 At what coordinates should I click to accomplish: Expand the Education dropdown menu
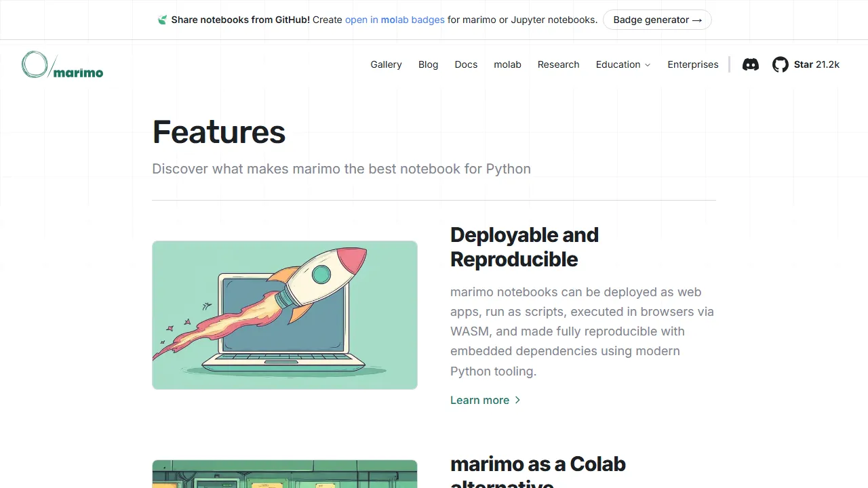click(623, 64)
